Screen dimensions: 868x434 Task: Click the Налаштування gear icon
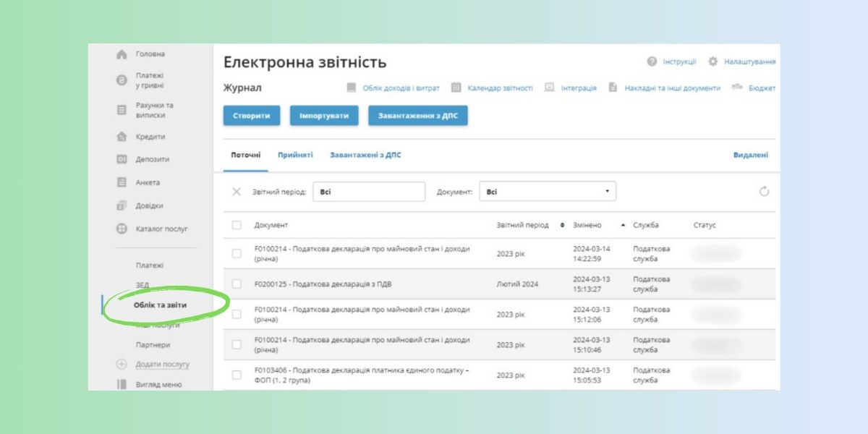click(x=712, y=62)
